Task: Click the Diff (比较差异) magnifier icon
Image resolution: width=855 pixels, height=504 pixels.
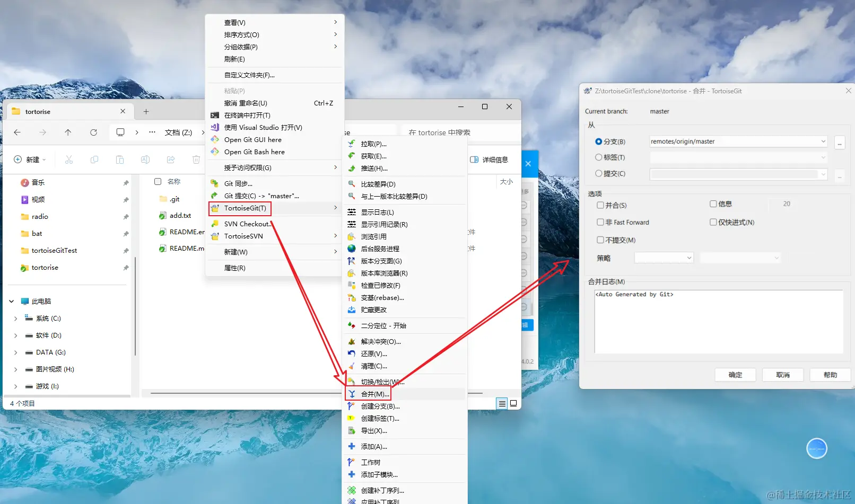Action: point(351,184)
